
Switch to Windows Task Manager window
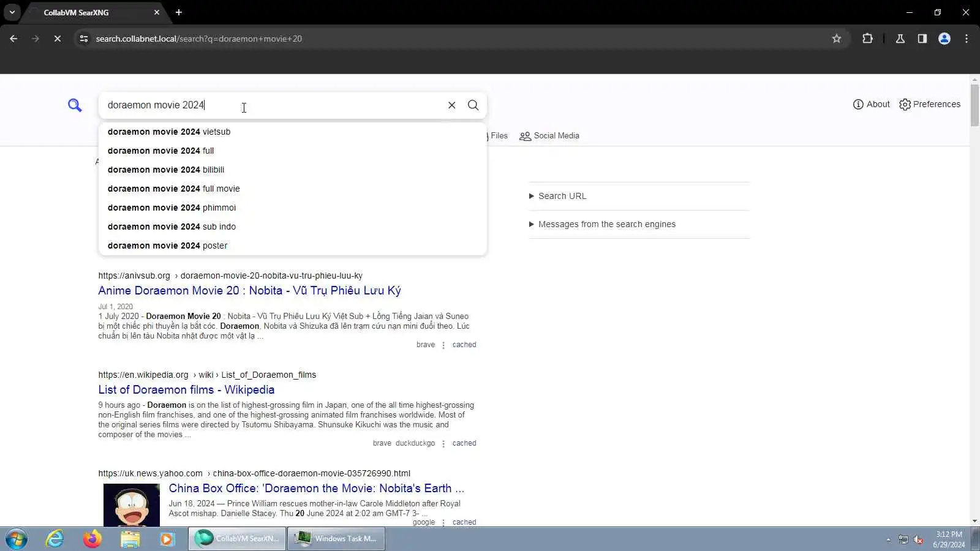point(336,539)
